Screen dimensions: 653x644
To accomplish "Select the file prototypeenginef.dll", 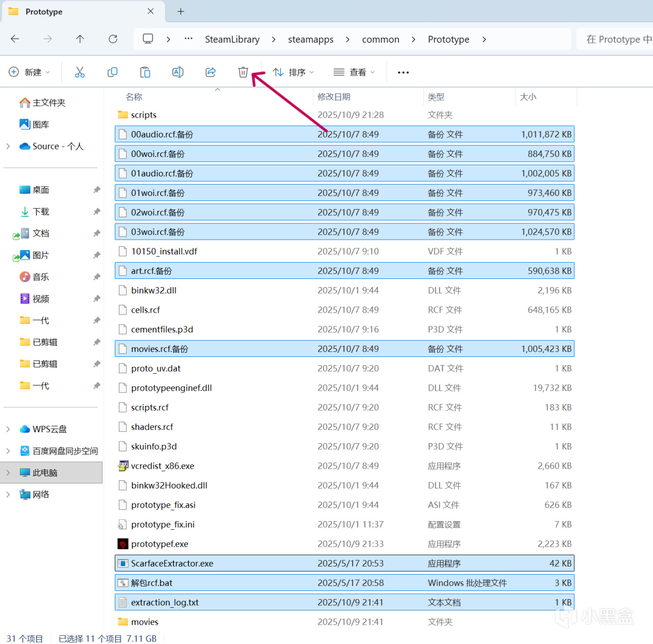I will (x=344, y=388).
